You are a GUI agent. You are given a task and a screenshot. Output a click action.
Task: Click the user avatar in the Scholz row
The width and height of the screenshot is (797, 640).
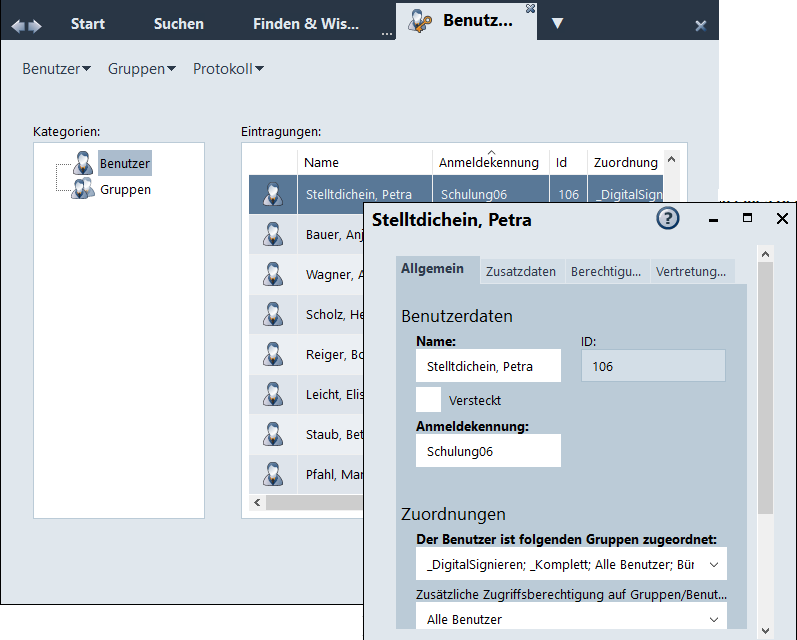point(272,315)
